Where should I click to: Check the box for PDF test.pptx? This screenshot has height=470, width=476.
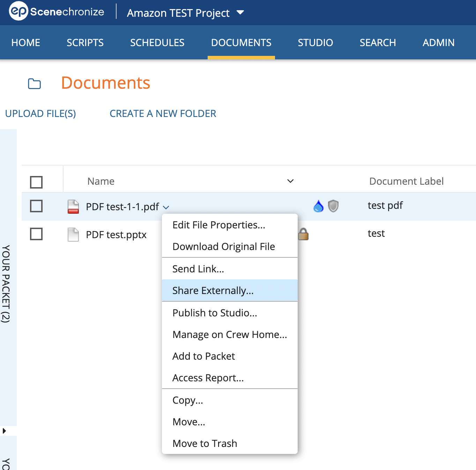click(36, 234)
